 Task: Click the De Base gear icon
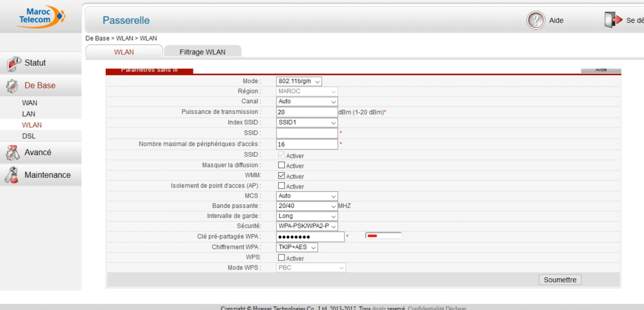point(12,86)
